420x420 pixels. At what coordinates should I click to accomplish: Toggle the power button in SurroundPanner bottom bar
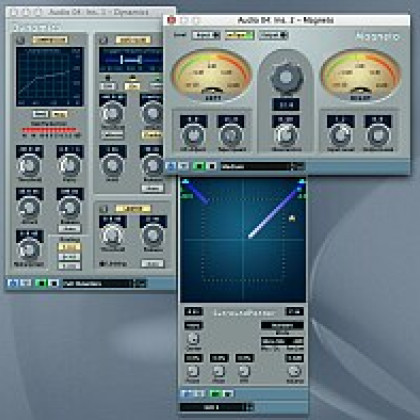(x=187, y=394)
